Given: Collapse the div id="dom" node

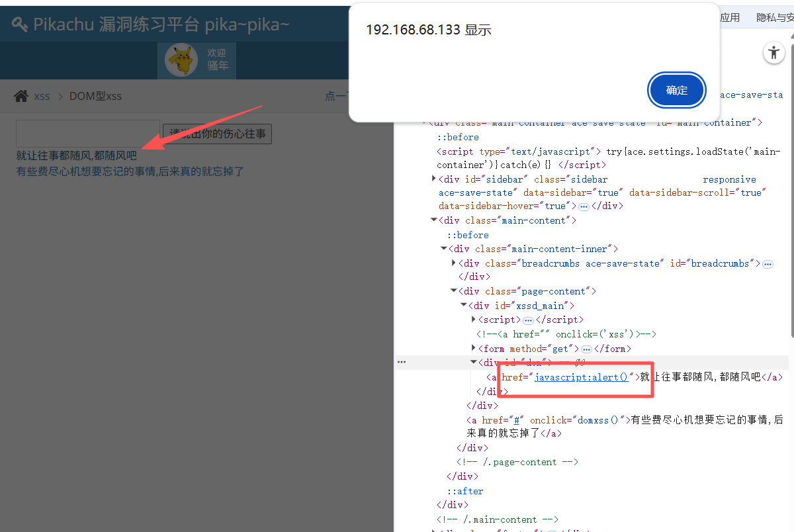Looking at the screenshot, I should point(474,362).
